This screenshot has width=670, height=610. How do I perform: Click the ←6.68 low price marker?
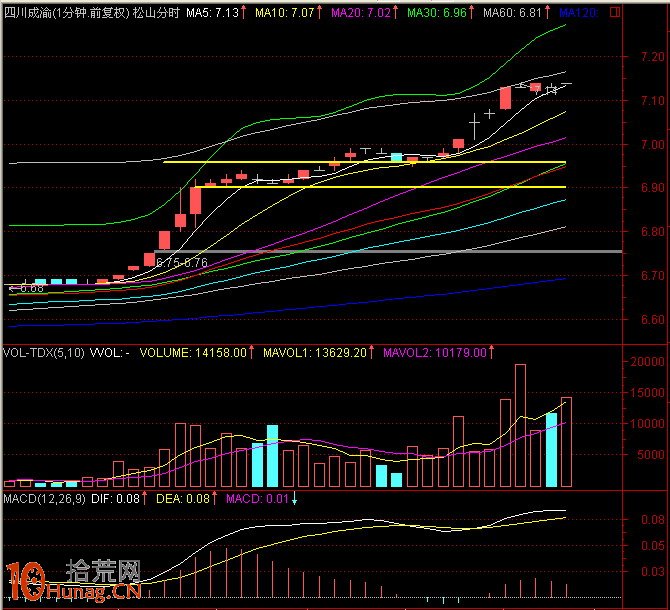26,289
